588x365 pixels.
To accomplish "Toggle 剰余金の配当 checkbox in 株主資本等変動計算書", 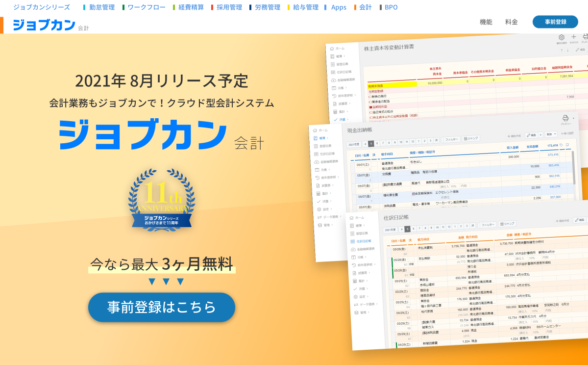I will [370, 102].
